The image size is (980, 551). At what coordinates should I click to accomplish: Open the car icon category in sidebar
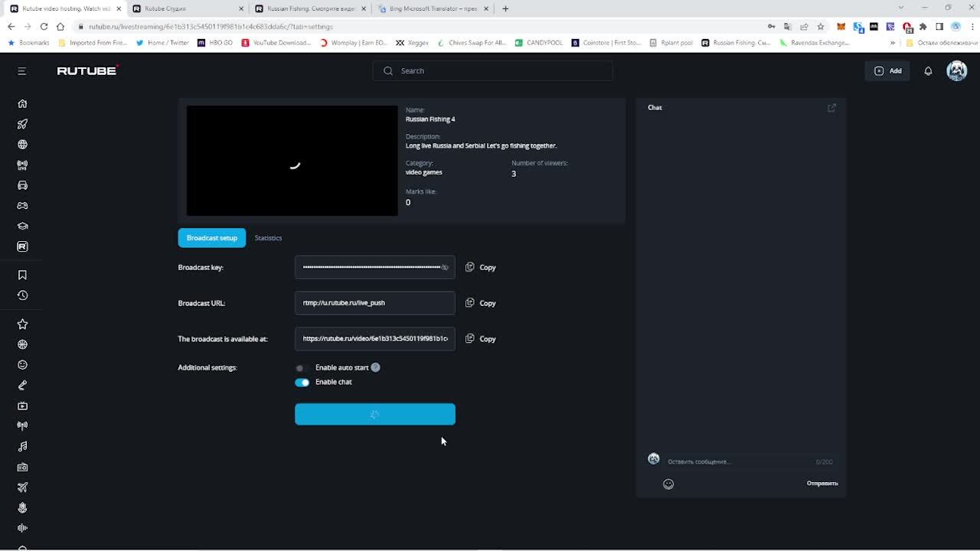22,185
